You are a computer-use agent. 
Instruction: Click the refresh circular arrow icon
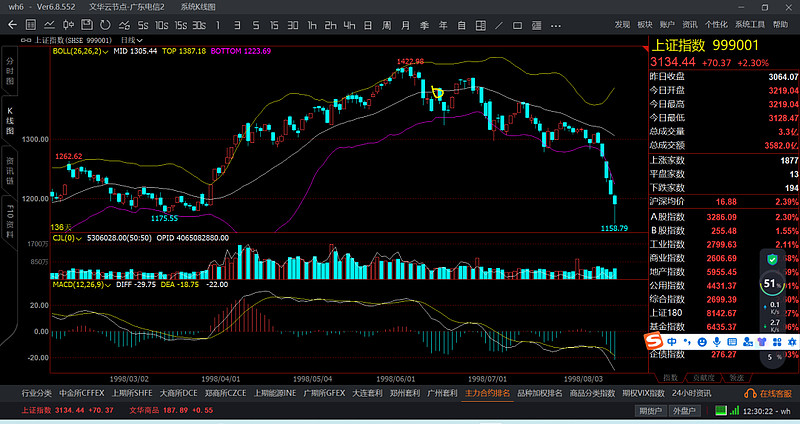[105, 24]
